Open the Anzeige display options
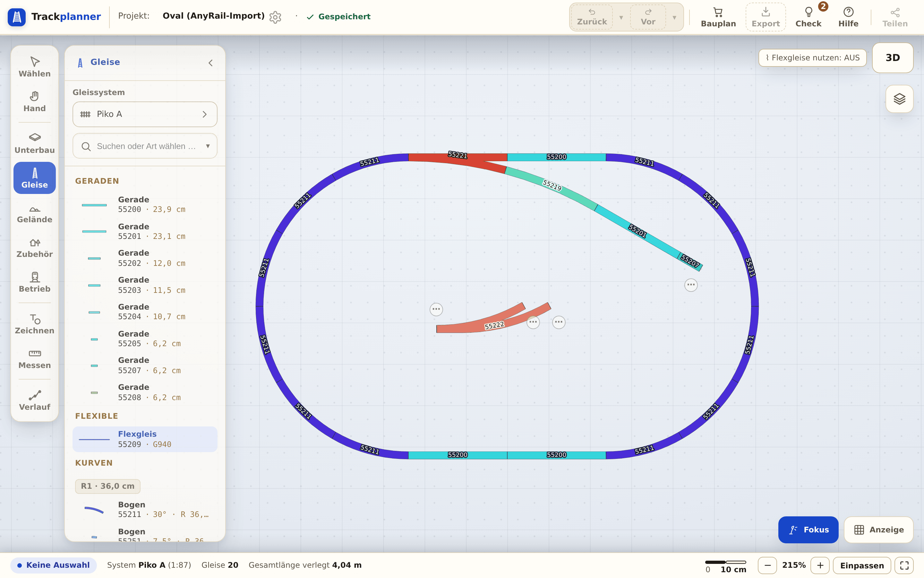924x578 pixels. [878, 530]
